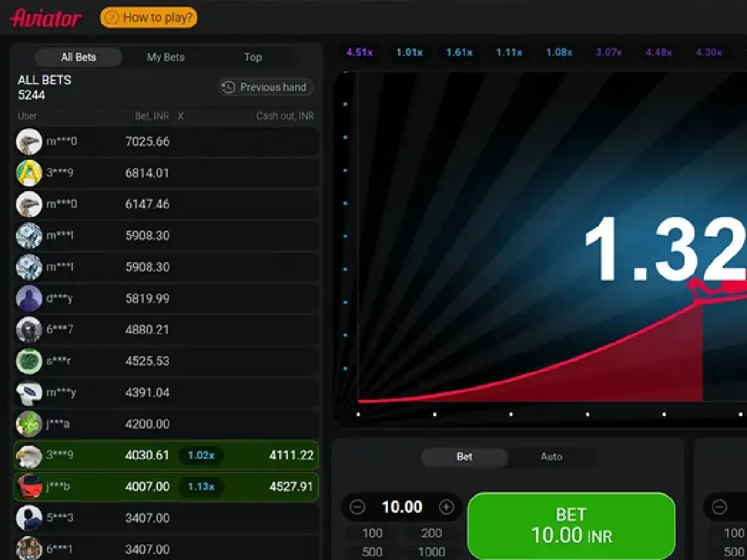Place the green BET 10.00 INR button

pos(571,525)
